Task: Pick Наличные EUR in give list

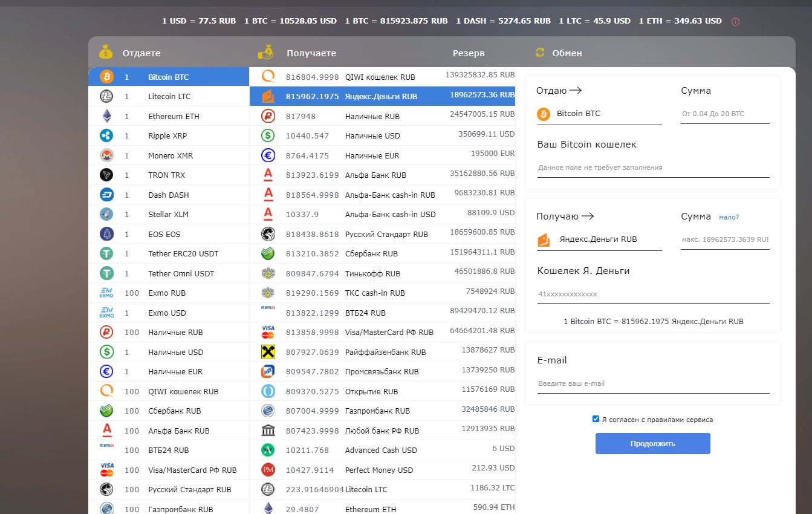Action: (169, 371)
